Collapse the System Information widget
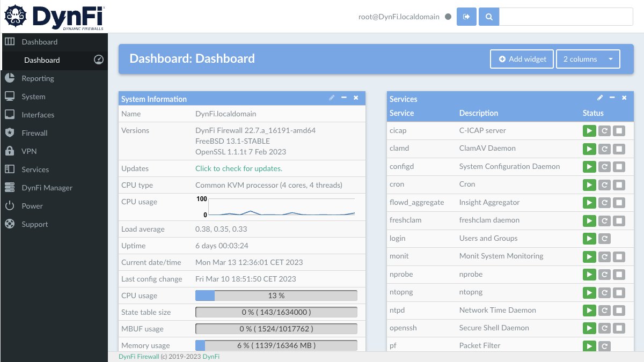Image resolution: width=644 pixels, height=362 pixels. tap(344, 98)
